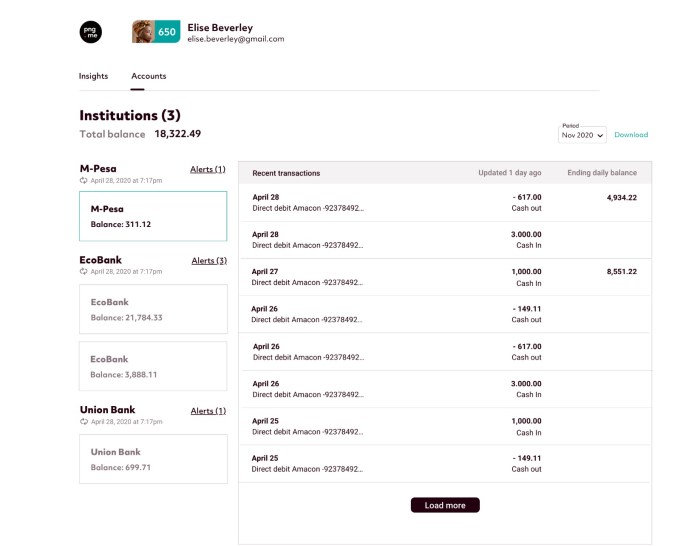Viewport: 680px width, 546px height.
Task: Click the Download link
Action: pos(630,135)
